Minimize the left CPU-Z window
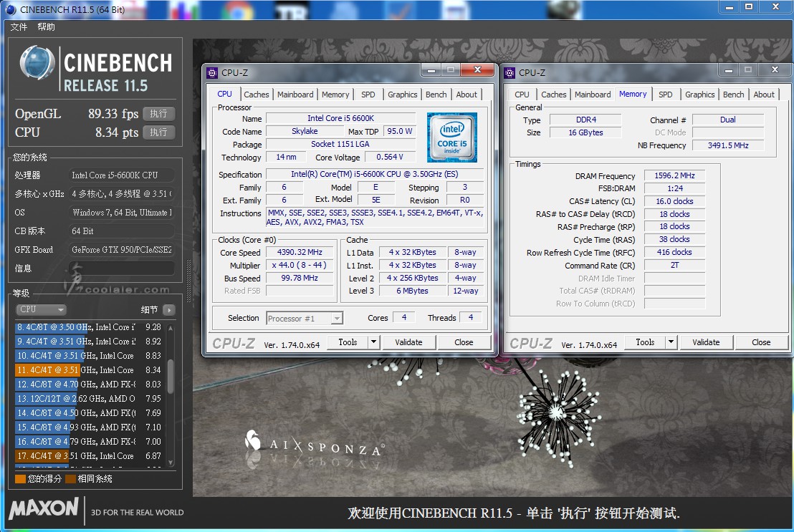 tap(431, 70)
